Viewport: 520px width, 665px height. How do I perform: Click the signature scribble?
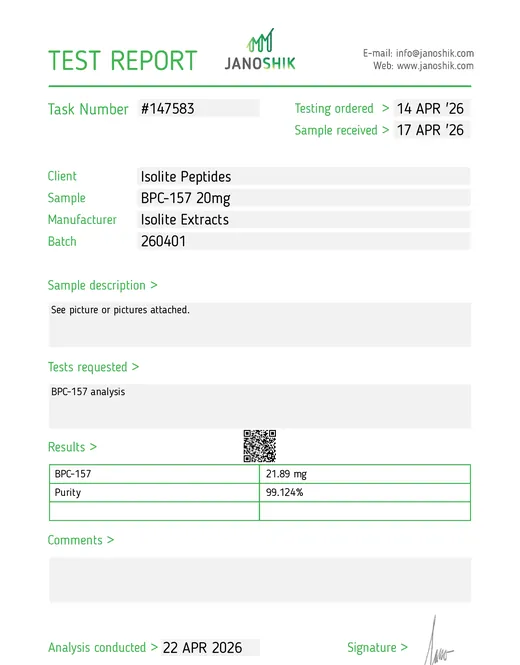point(438,641)
